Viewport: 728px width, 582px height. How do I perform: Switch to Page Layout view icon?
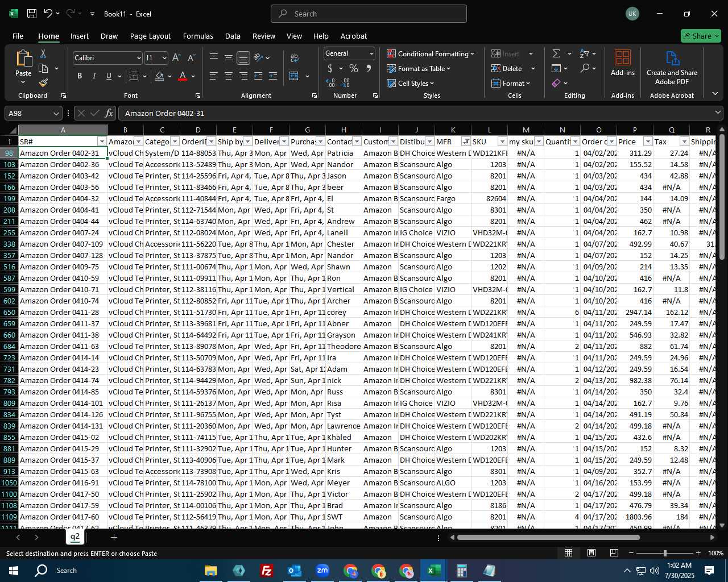[x=591, y=553]
